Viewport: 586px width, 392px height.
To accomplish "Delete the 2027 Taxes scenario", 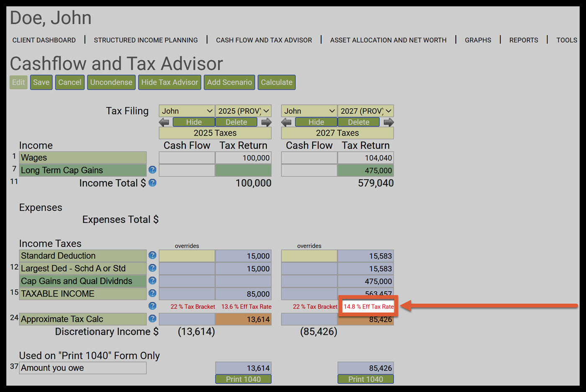I will tap(359, 122).
